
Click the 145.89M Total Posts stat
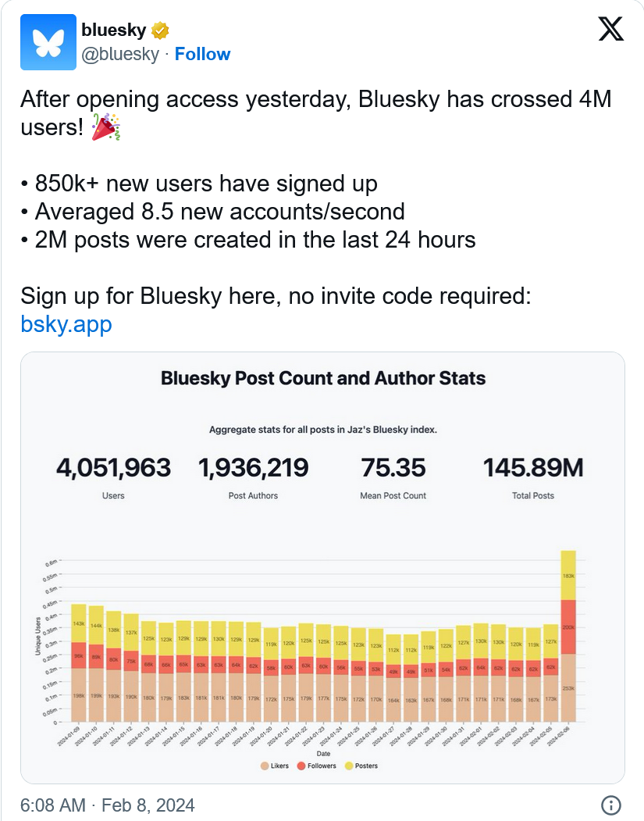pyautogui.click(x=532, y=468)
